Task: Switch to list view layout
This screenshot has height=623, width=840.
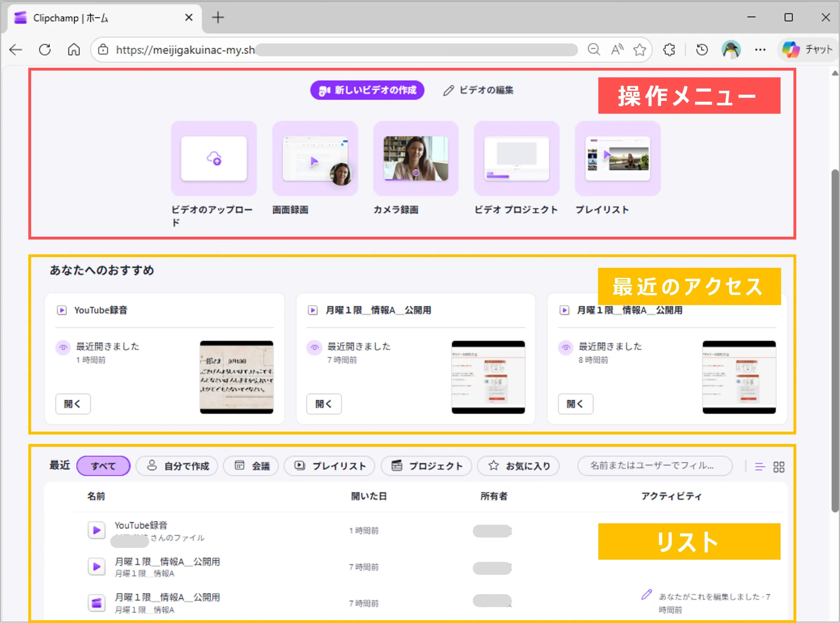Action: [x=760, y=467]
